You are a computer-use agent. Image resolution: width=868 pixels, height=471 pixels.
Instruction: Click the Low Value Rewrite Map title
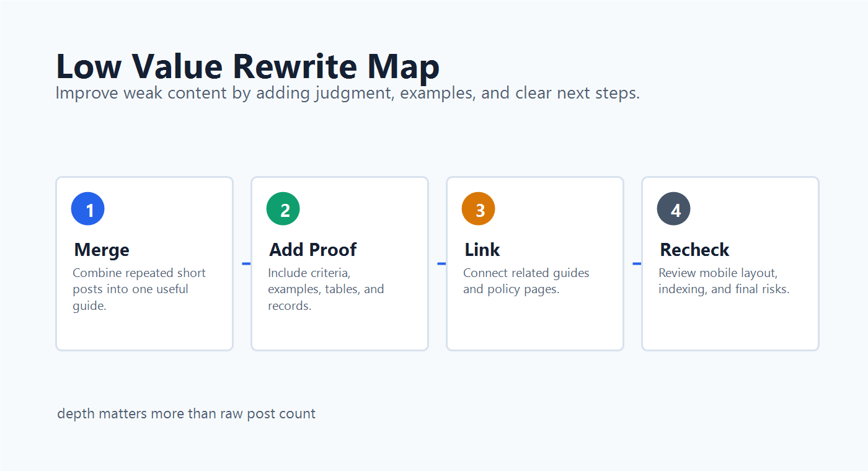247,66
